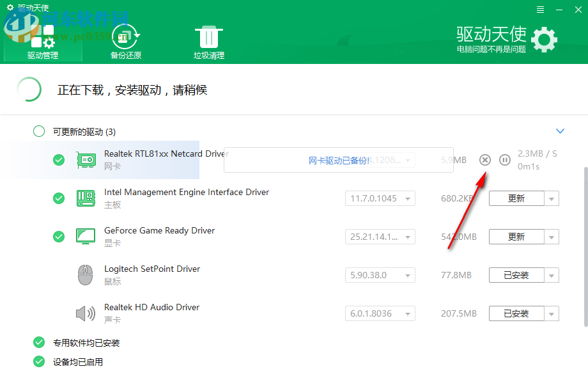Open the settings gear in title bar
This screenshot has height=371, width=588.
[x=8, y=8]
